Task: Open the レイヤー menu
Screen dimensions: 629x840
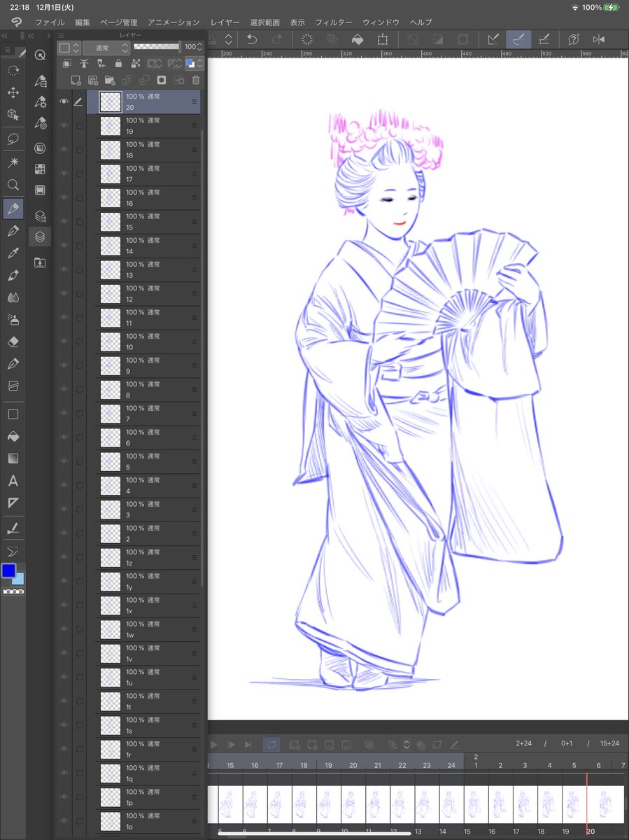Action: [225, 22]
